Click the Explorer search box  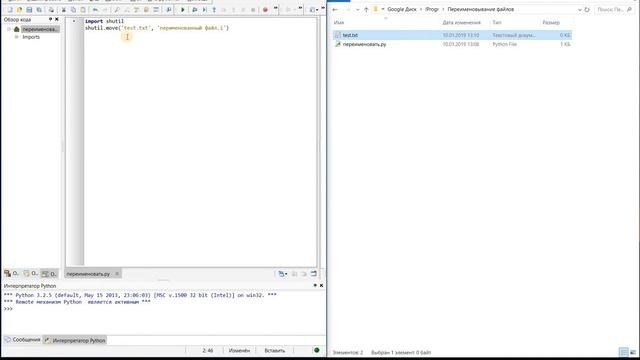tap(614, 9)
